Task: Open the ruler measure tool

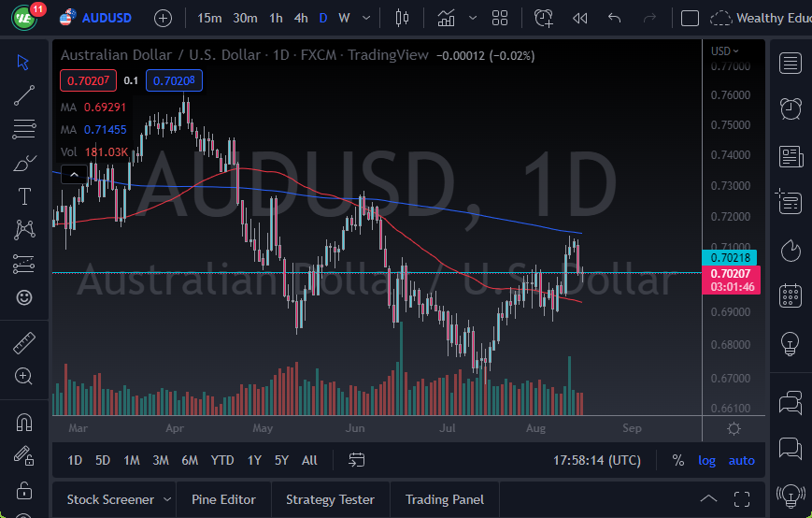Action: point(24,343)
